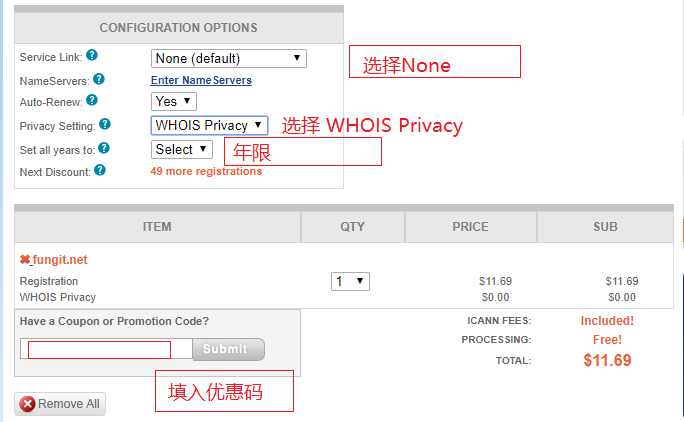Click the Enter NameServers link
The width and height of the screenshot is (684, 422).
[x=201, y=80]
